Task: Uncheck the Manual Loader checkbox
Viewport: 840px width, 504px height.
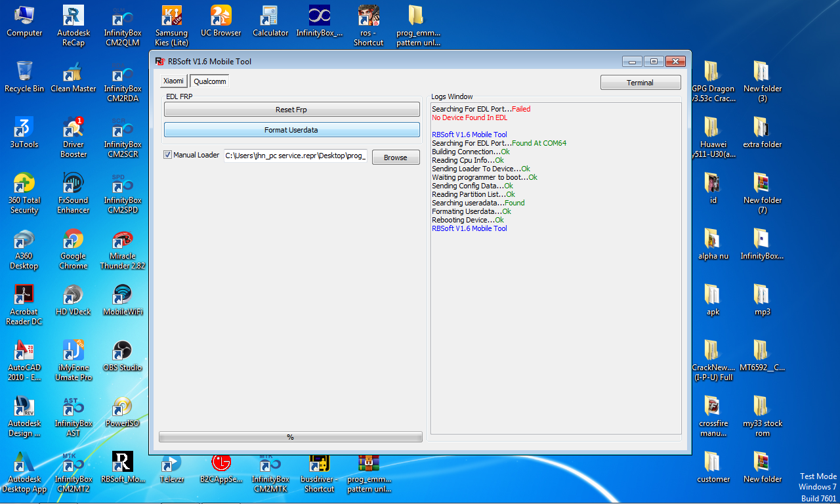Action: (x=167, y=156)
